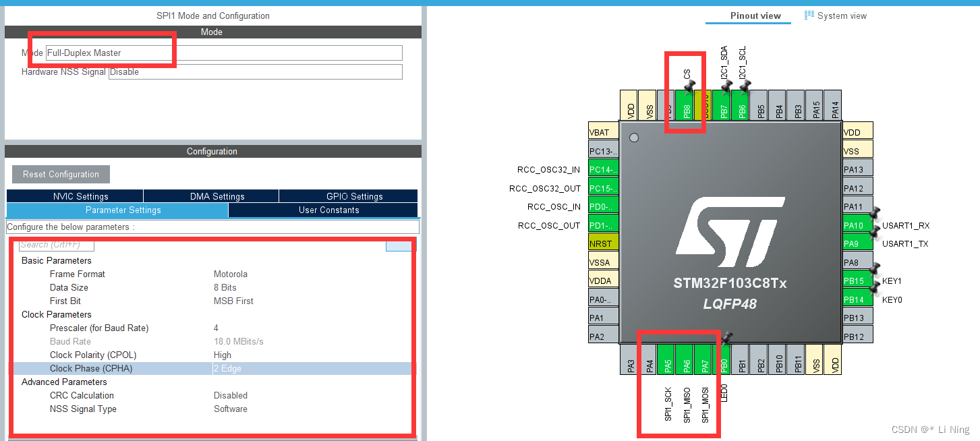Click the STM32F103C8Tx chip body
Screen dimensions: 980x441
(730, 233)
